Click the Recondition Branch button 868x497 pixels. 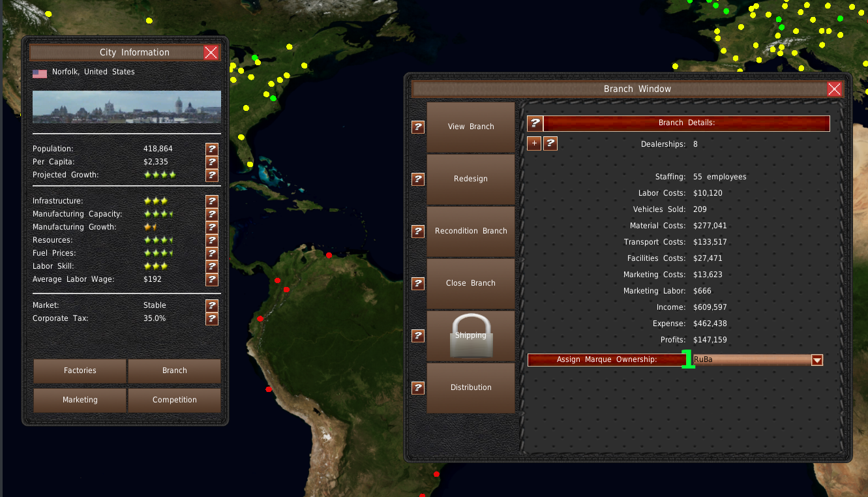click(x=471, y=231)
